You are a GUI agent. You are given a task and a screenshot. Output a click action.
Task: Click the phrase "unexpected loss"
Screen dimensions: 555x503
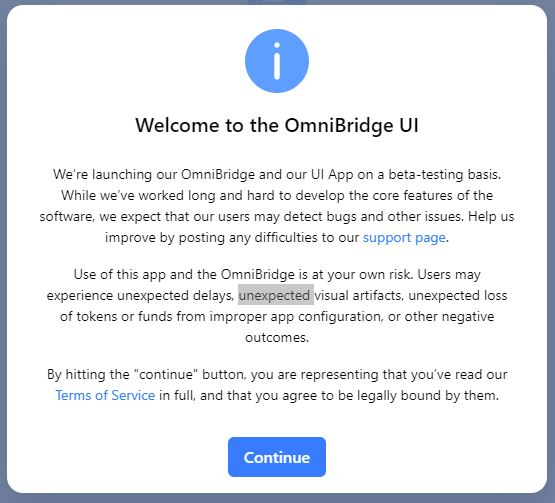coord(458,295)
